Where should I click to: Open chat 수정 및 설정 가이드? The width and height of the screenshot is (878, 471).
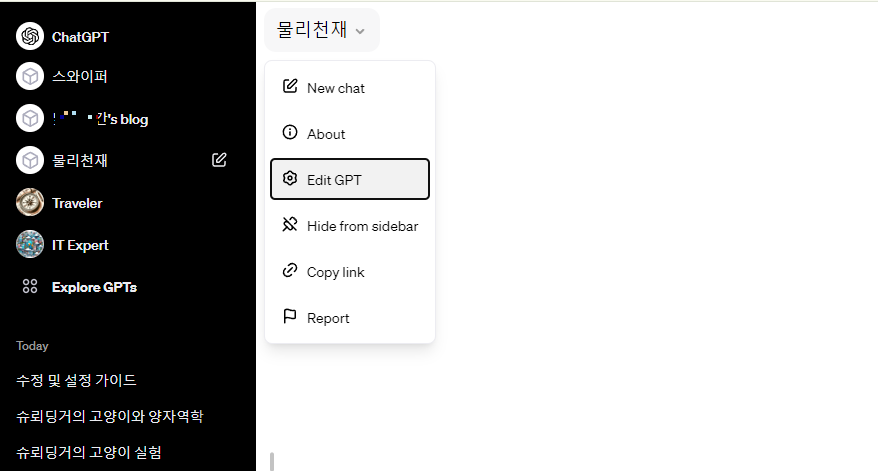coord(76,380)
